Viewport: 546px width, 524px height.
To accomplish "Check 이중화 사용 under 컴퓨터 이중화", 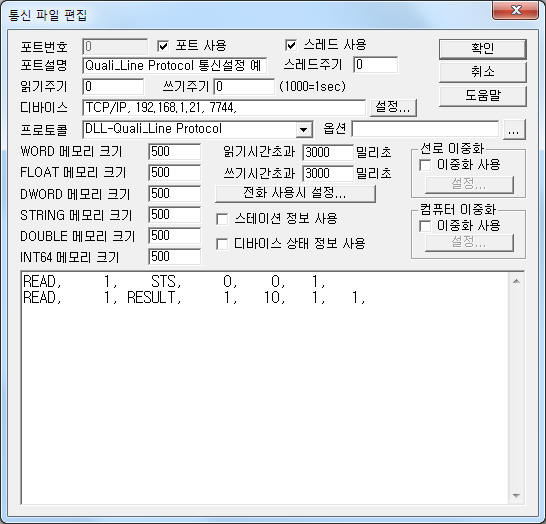I will coord(425,226).
